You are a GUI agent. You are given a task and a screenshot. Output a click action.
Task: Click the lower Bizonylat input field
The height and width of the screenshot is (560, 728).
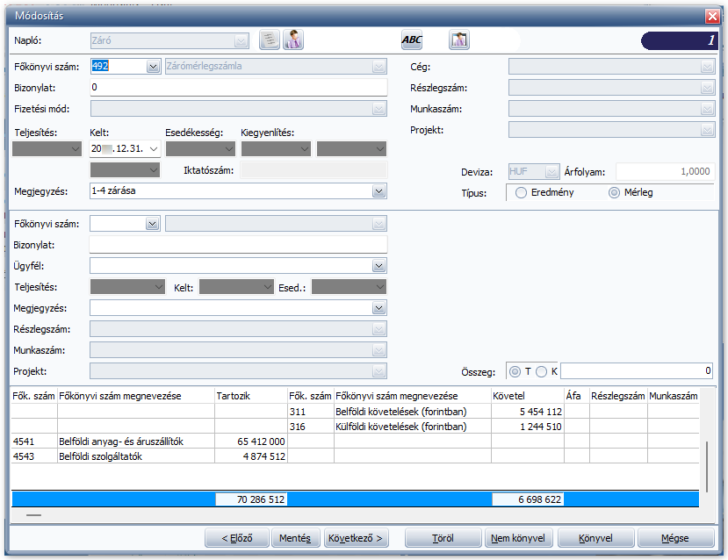[x=239, y=245]
